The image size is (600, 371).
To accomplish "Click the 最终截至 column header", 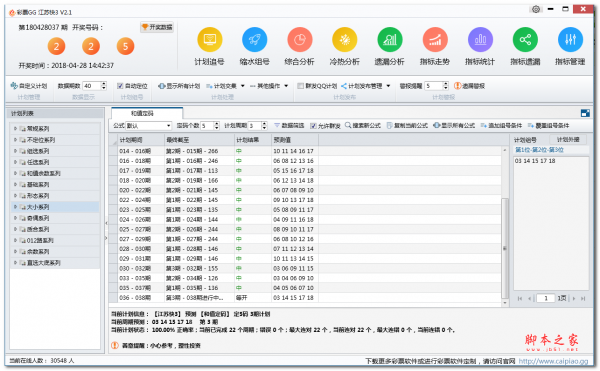I will coord(199,140).
